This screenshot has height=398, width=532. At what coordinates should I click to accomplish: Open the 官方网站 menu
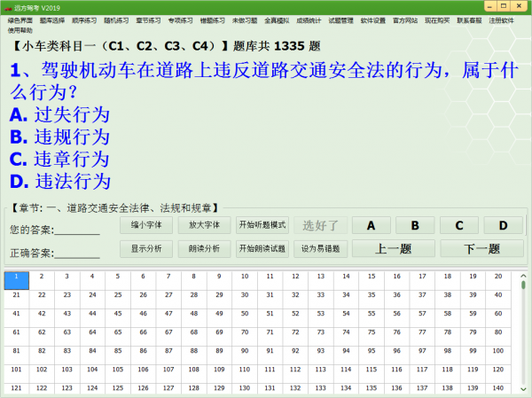405,20
